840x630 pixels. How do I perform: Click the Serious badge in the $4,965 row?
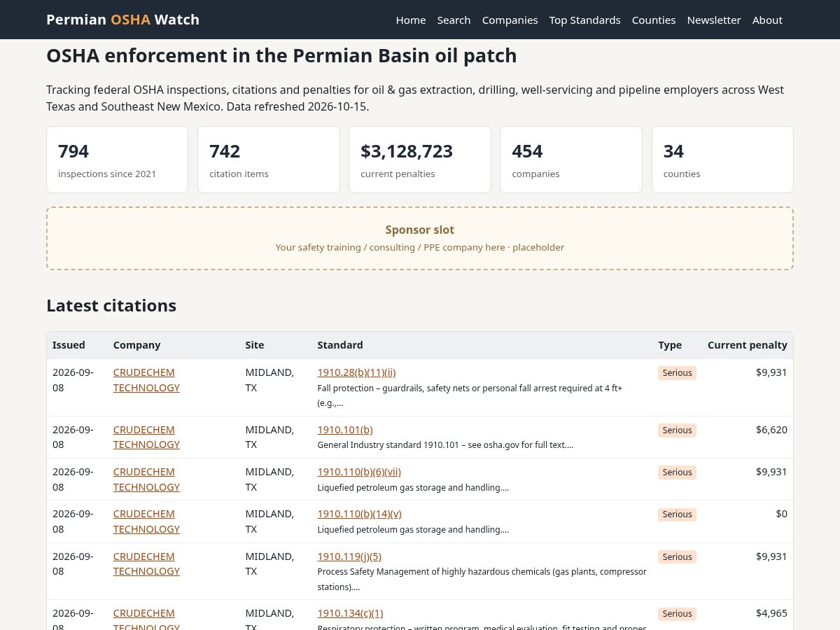pyautogui.click(x=677, y=614)
